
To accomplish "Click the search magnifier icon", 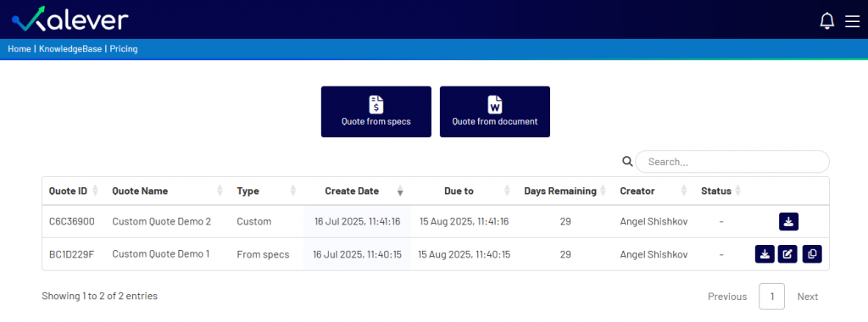I will (627, 161).
